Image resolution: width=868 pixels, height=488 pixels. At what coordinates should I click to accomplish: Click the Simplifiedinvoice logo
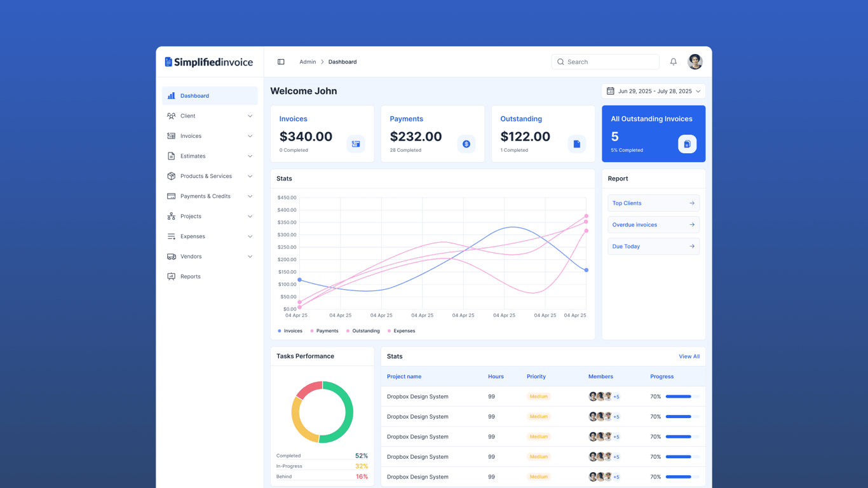tap(208, 62)
